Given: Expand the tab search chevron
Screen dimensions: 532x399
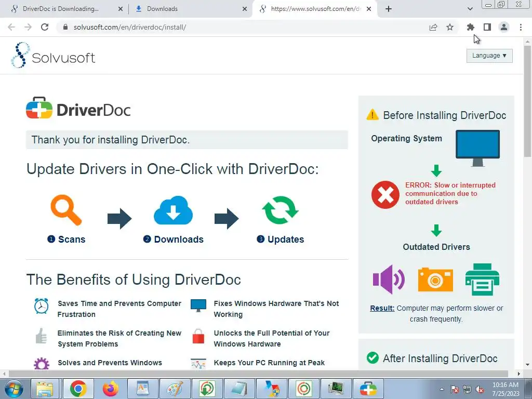Looking at the screenshot, I should (x=470, y=9).
